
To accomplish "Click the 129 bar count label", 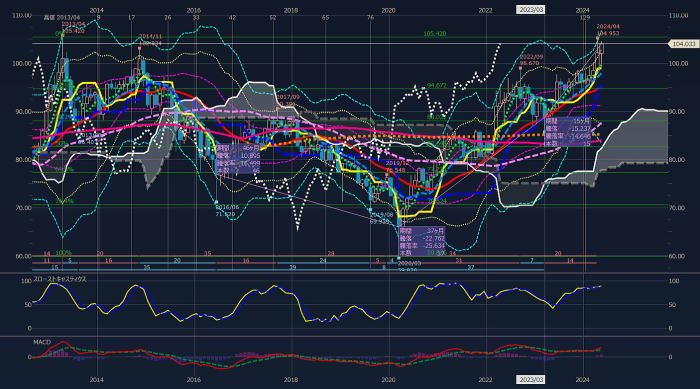I will 585,18.
